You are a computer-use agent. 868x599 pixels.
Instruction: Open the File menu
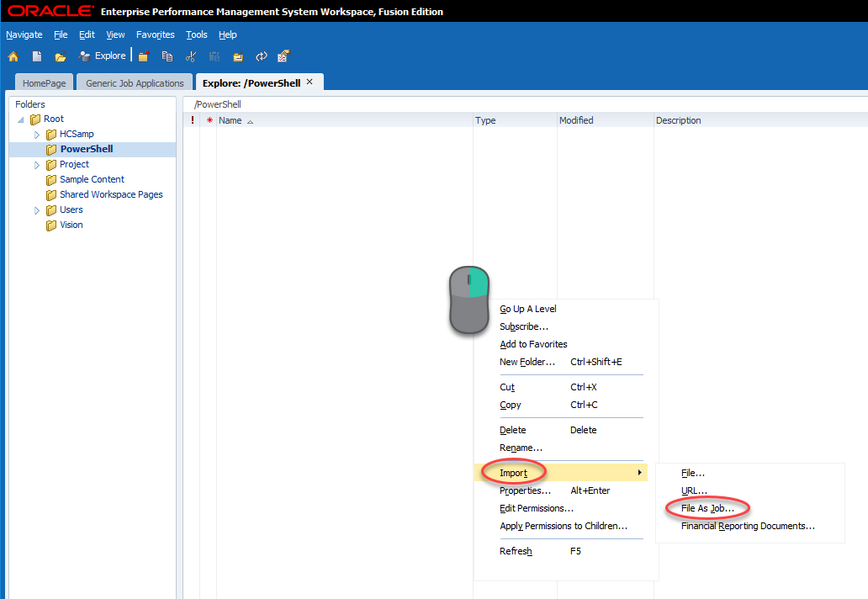tap(61, 34)
